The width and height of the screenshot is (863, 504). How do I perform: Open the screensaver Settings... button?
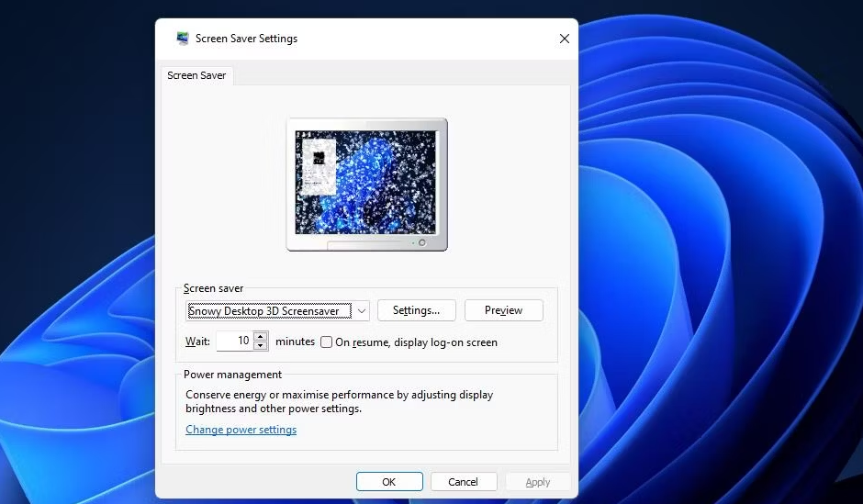coord(416,311)
